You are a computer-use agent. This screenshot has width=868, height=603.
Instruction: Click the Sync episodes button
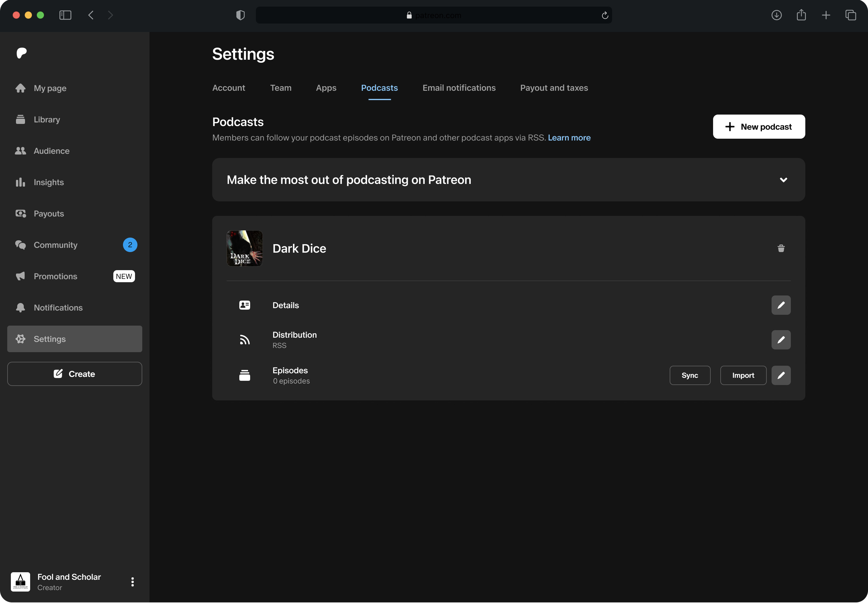click(x=690, y=375)
